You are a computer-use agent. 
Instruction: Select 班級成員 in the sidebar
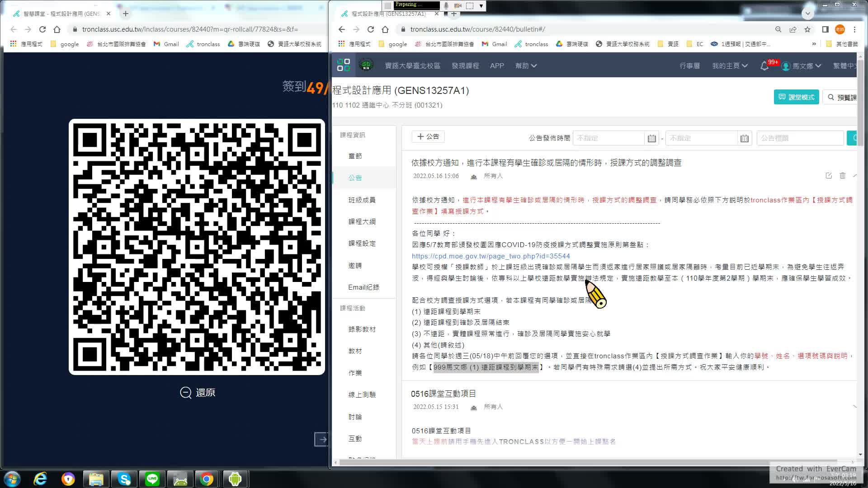tap(362, 200)
